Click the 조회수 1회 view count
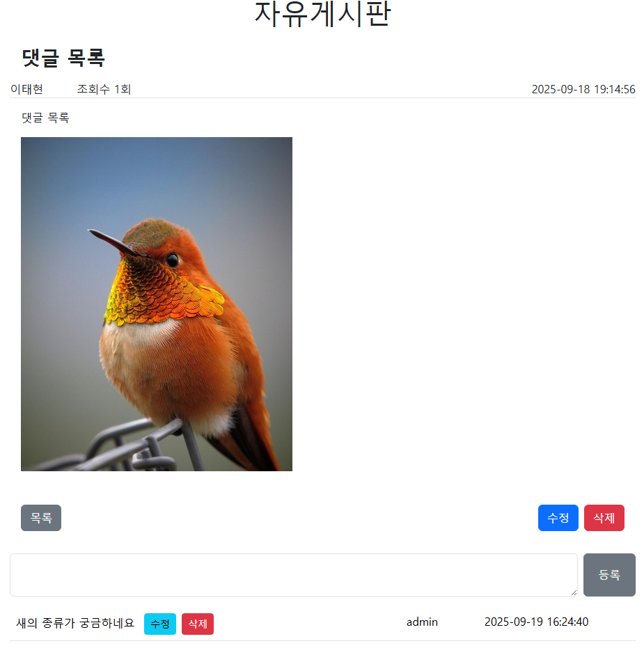Image resolution: width=644 pixels, height=655 pixels. point(104,89)
